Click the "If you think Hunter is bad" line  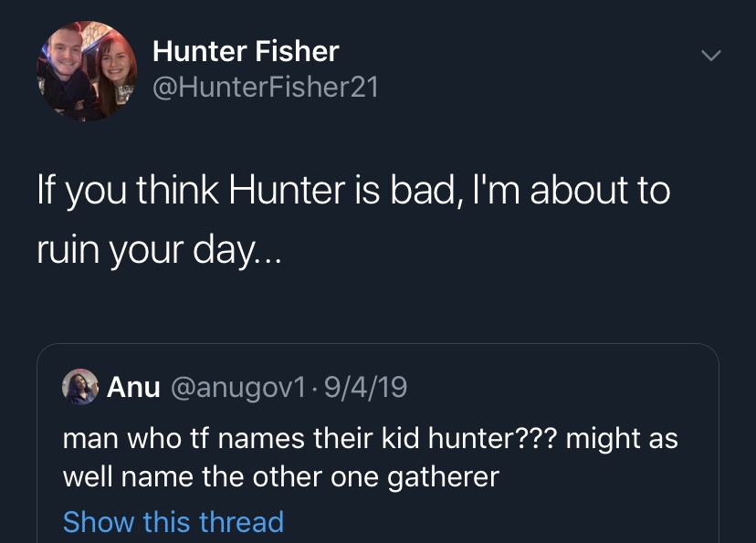click(352, 191)
